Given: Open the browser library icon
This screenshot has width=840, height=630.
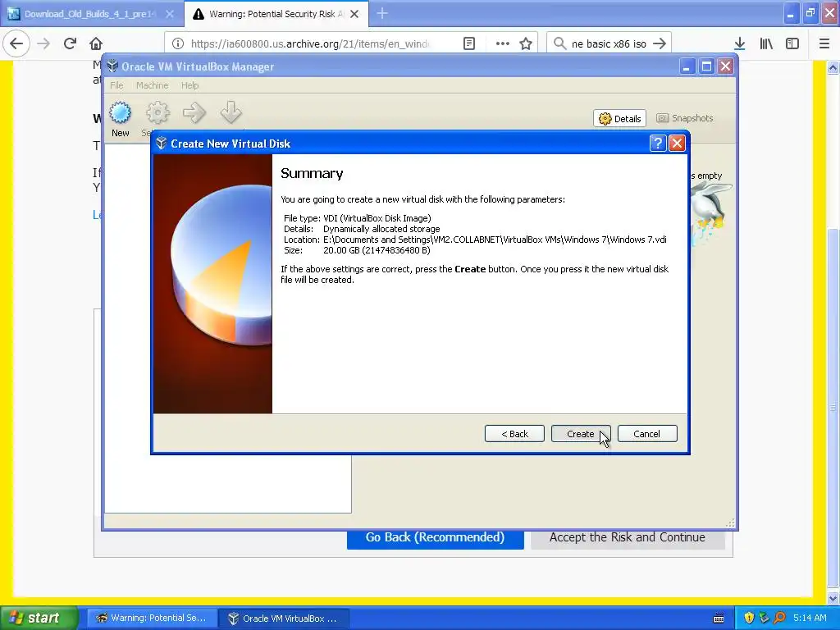Looking at the screenshot, I should (766, 43).
